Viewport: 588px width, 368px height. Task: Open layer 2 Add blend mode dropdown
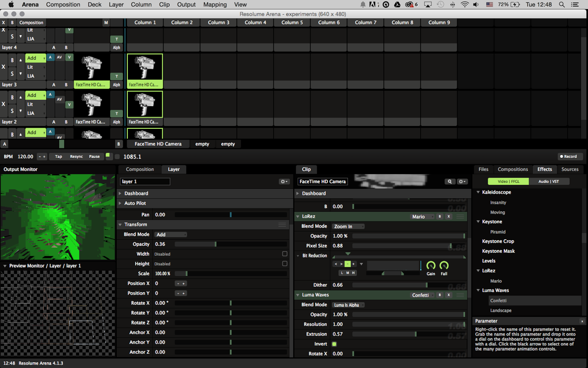[36, 95]
